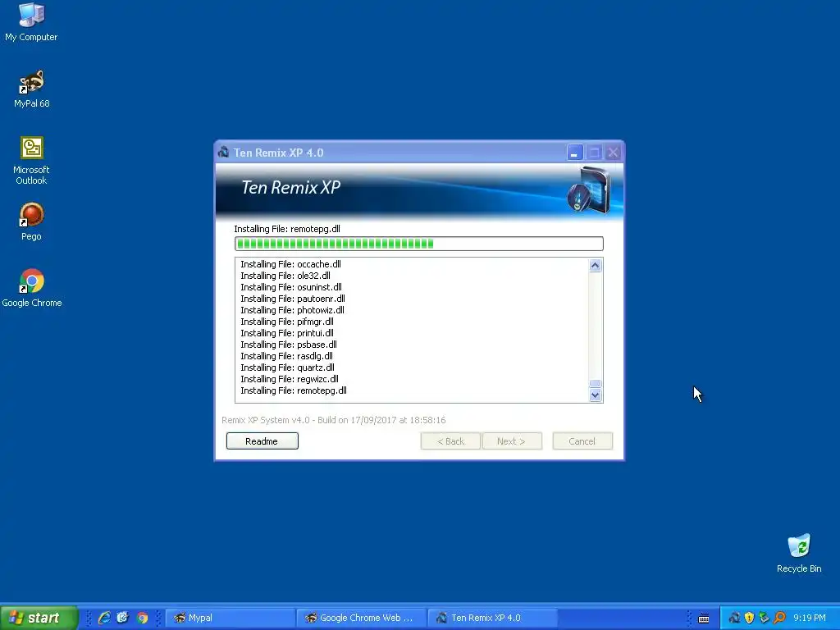Screen dimensions: 840x630
Task: Open the Security Center shield tray icon
Action: (750, 618)
